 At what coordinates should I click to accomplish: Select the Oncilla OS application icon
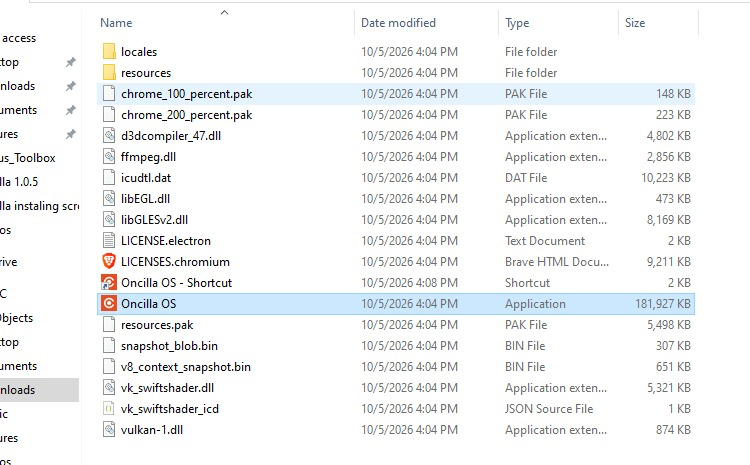pyautogui.click(x=109, y=304)
